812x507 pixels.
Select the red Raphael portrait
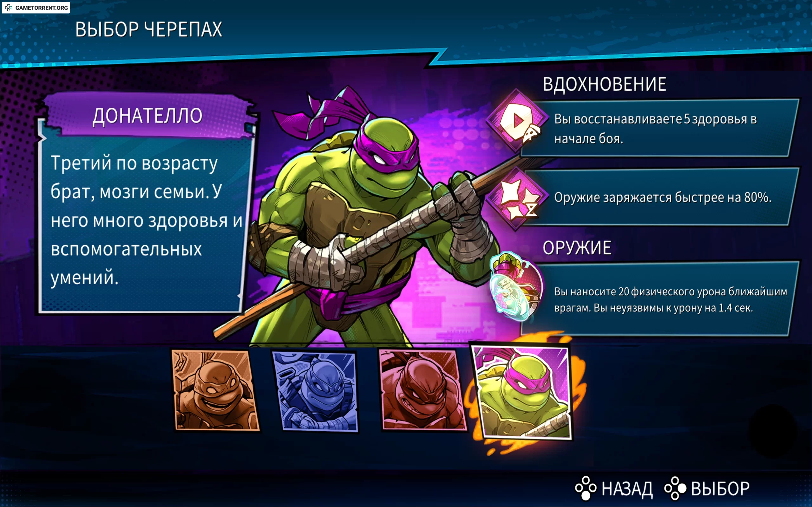423,390
